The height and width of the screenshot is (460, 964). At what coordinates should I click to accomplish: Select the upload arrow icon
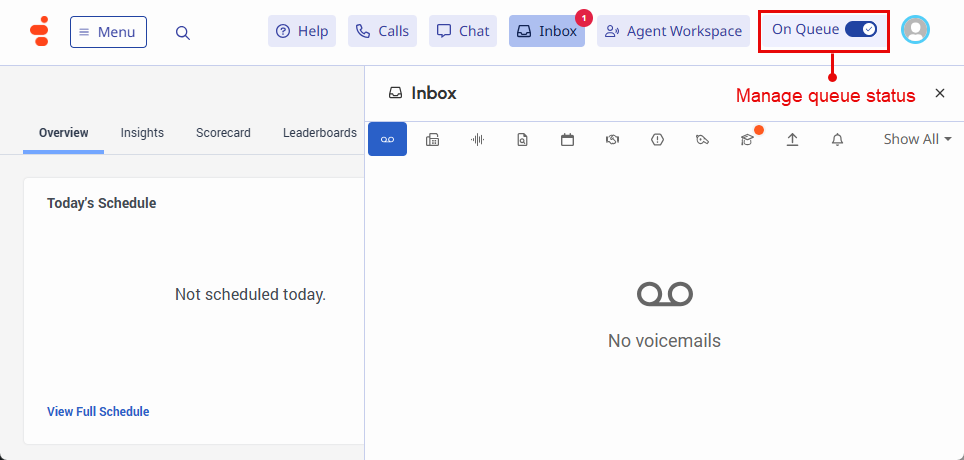click(792, 140)
